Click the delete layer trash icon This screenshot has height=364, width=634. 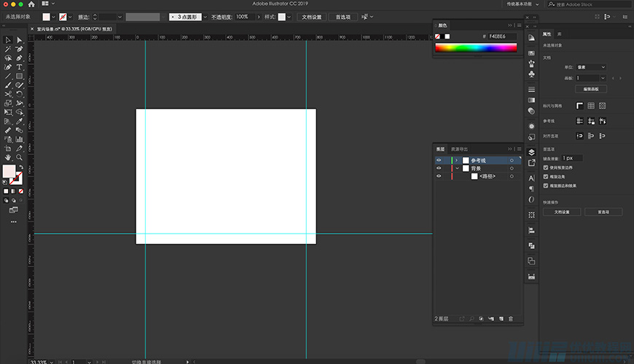tap(511, 319)
